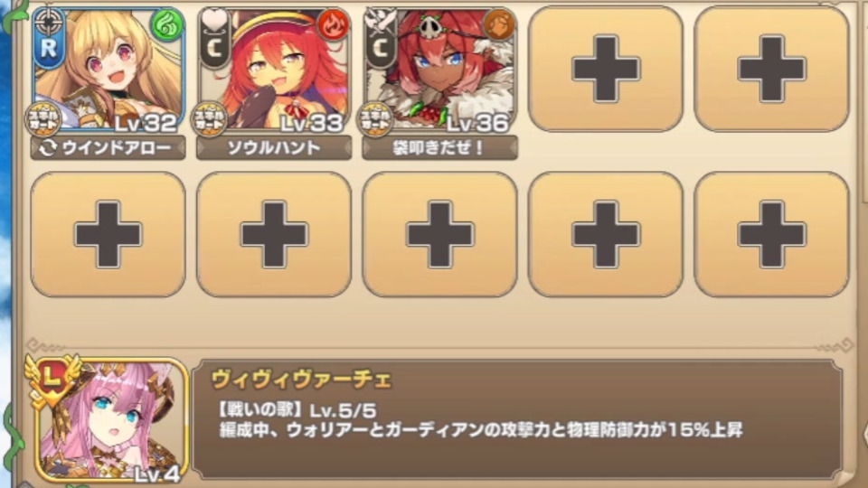
Task: Select the blonde Lv32 archer card
Action: pyautogui.click(x=108, y=70)
